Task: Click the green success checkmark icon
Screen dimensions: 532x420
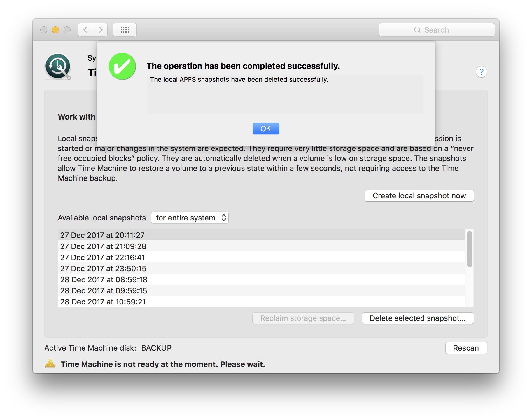Action: coord(122,66)
